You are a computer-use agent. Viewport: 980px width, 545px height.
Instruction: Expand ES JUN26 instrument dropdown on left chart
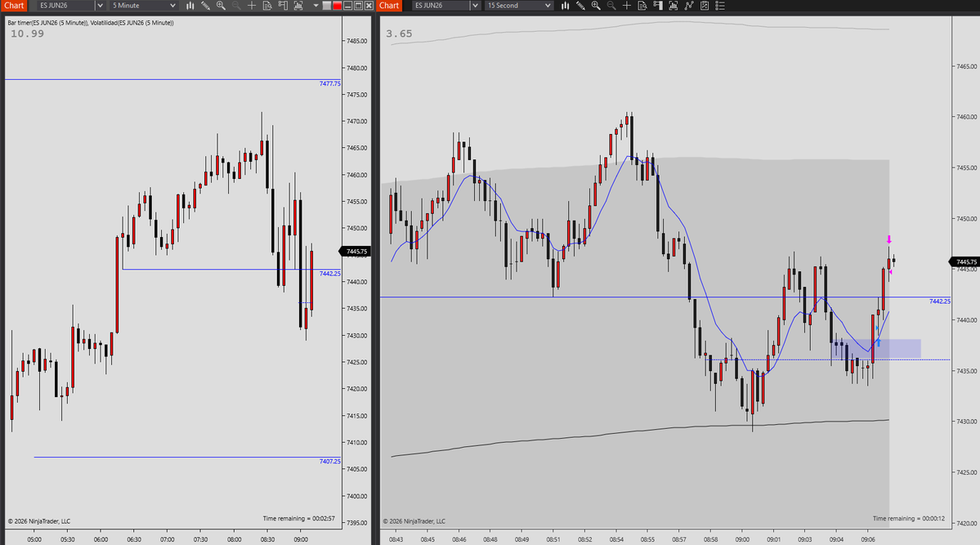(x=100, y=6)
